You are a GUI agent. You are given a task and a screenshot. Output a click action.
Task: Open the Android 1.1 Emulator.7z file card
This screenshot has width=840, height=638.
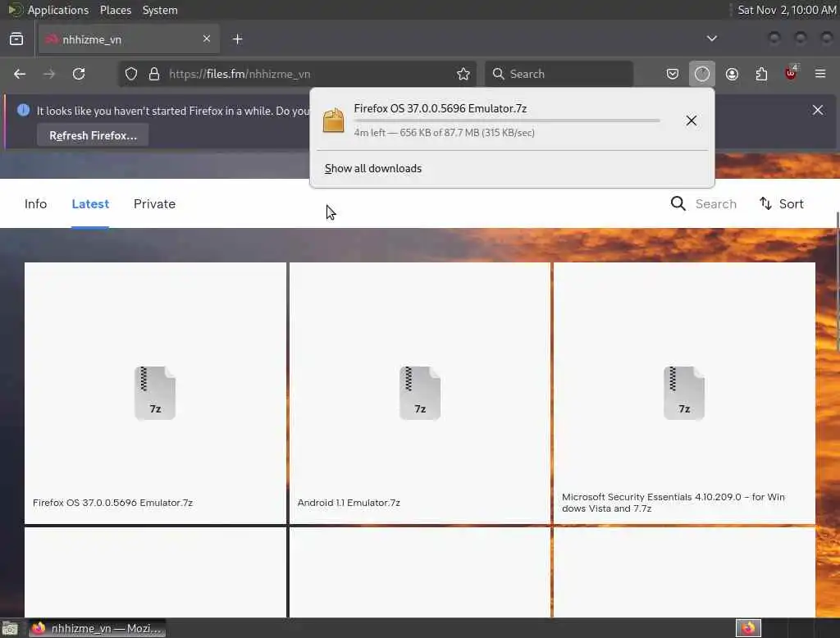(x=420, y=393)
